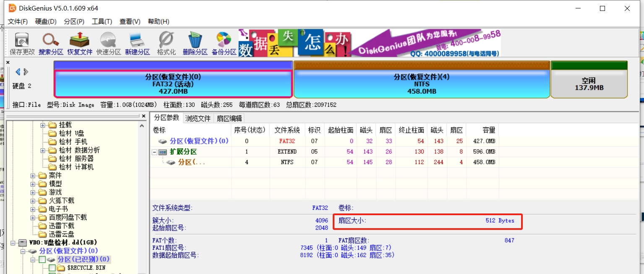Viewport: 644px width, 274px height.
Task: Select the 检材 U盘 folder in the tree
Action: [71, 133]
